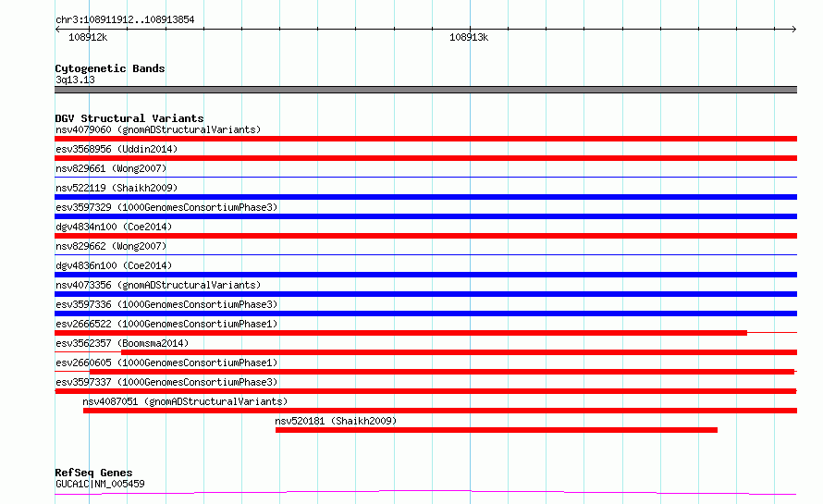
Task: Select the blue bar under dgv4836n100
Action: pyautogui.click(x=425, y=275)
